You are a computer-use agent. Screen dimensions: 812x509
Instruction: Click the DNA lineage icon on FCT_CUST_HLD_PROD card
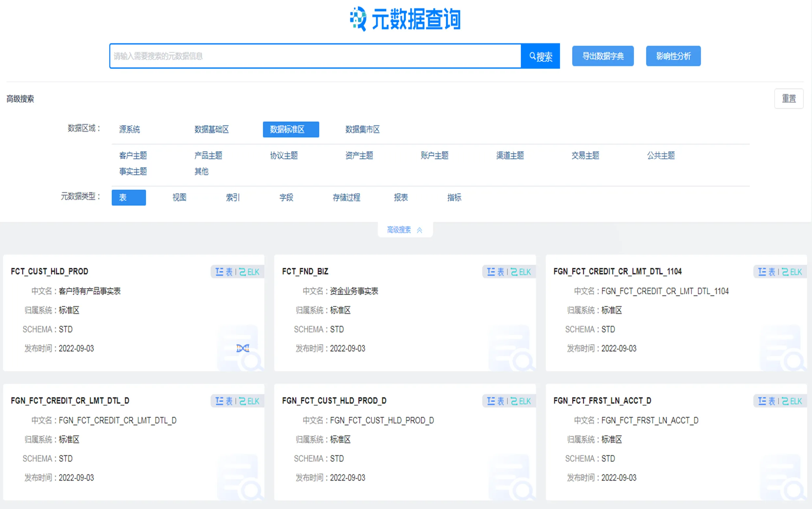[242, 348]
